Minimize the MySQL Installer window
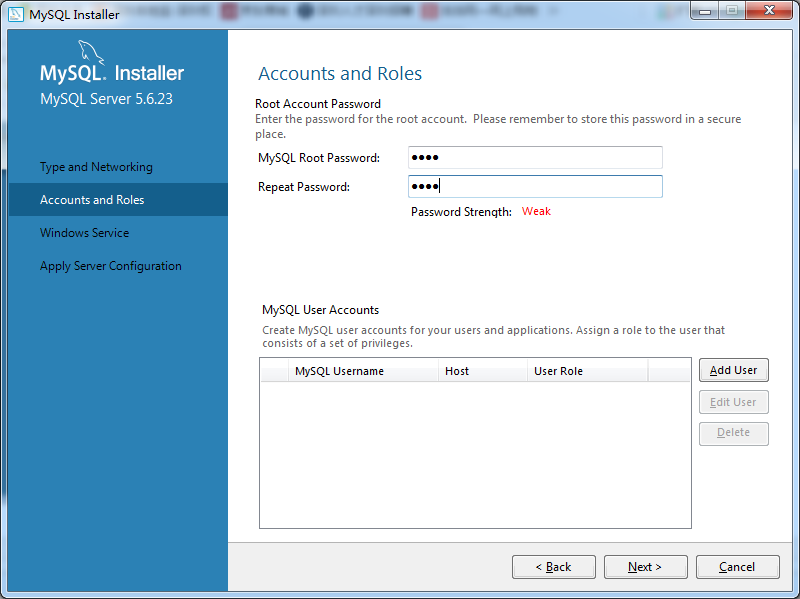The width and height of the screenshot is (800, 599). pos(705,11)
